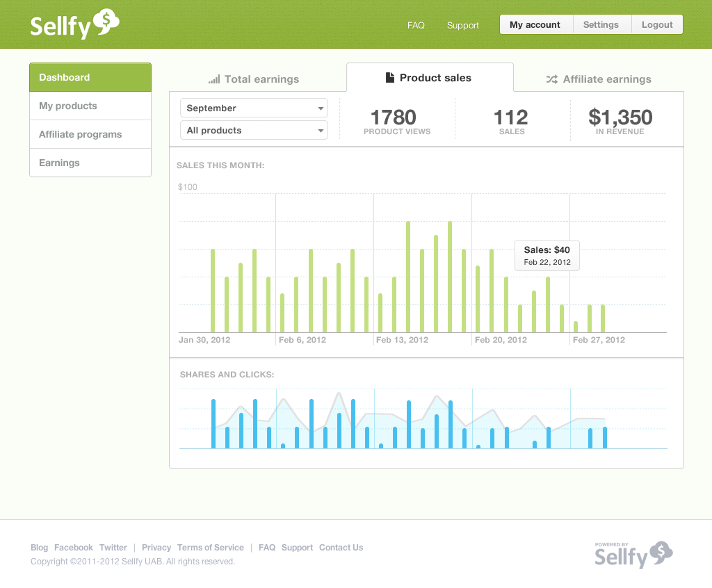Click the Sellfy logo in the footer
The width and height of the screenshot is (712, 588).
pos(632,554)
